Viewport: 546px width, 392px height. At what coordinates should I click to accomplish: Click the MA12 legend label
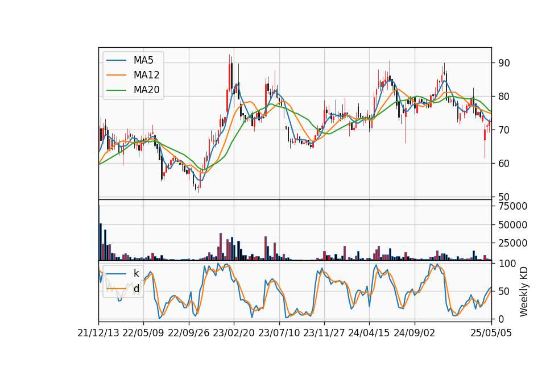pos(146,75)
